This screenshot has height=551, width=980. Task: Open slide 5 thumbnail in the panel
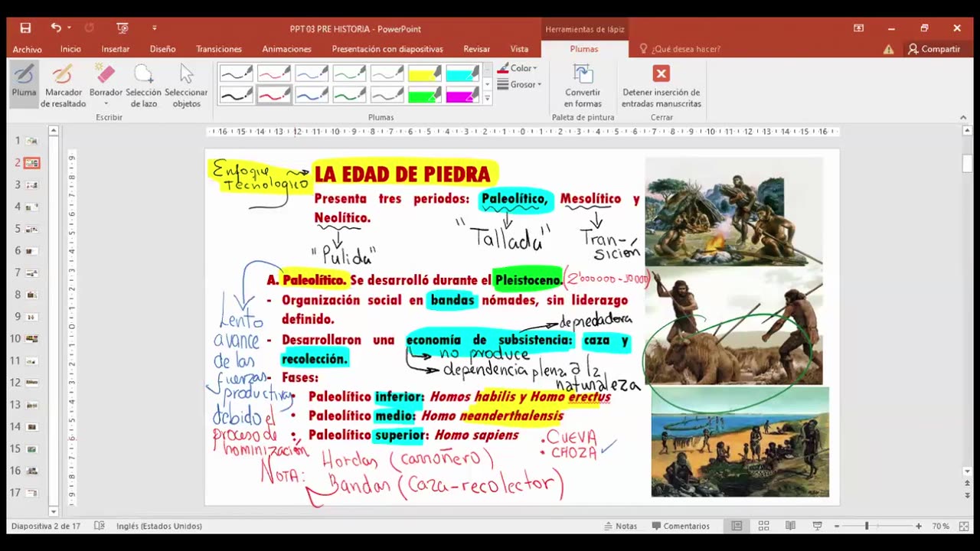coord(31,229)
